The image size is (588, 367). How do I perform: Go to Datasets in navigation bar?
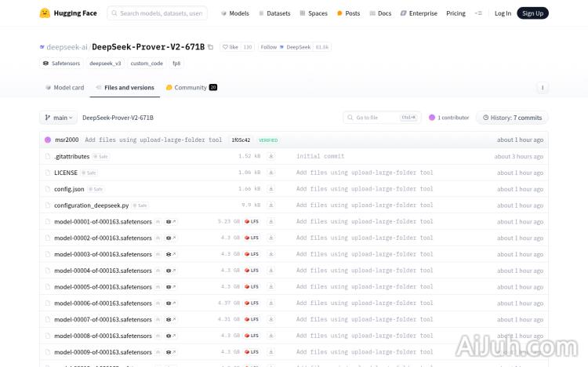tap(274, 13)
